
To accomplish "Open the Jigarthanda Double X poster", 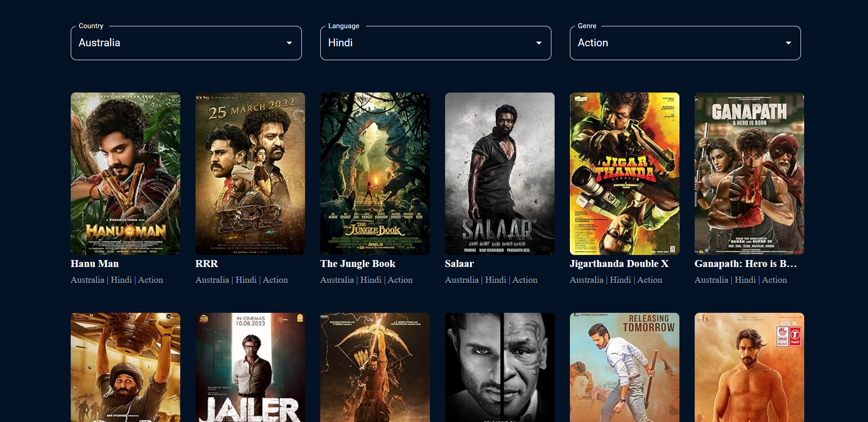I will 624,174.
